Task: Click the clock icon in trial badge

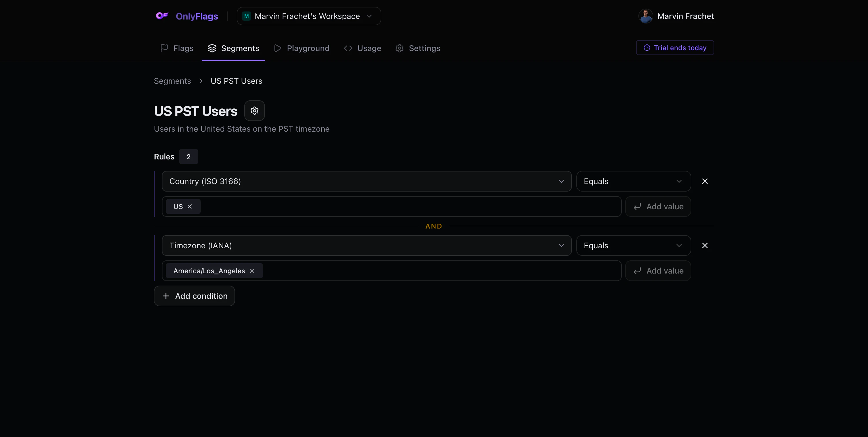Action: (x=647, y=48)
